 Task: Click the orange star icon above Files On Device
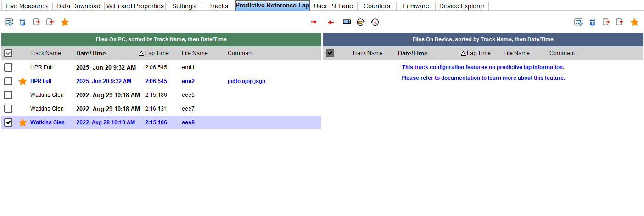tap(634, 22)
